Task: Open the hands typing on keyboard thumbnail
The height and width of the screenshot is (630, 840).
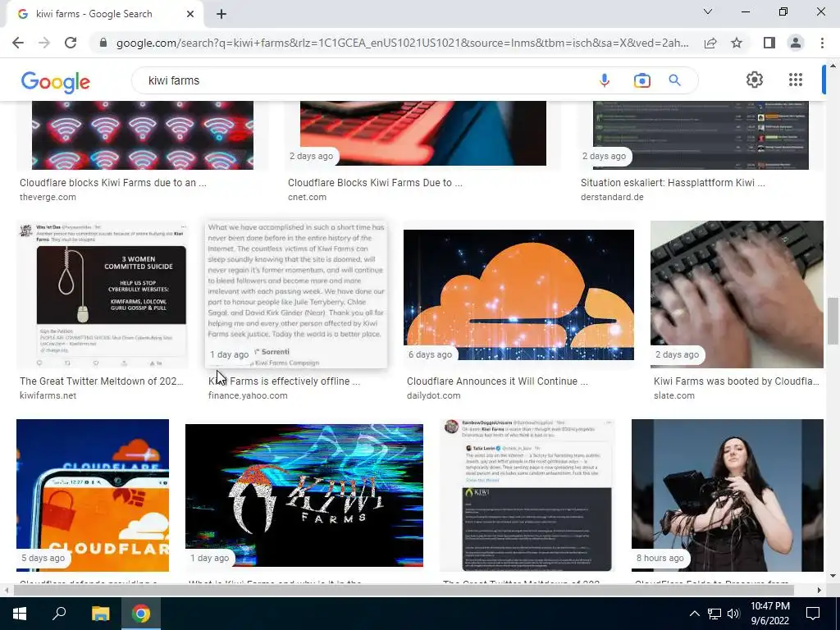Action: tap(737, 294)
